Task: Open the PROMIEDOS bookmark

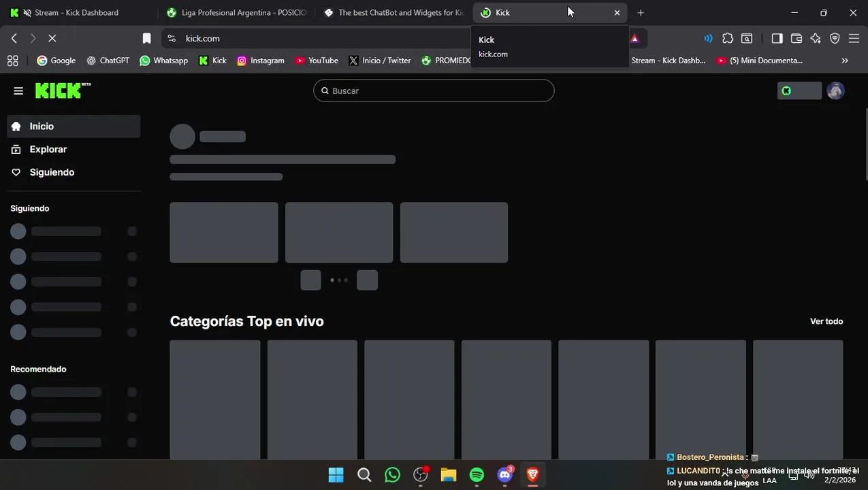Action: click(446, 61)
